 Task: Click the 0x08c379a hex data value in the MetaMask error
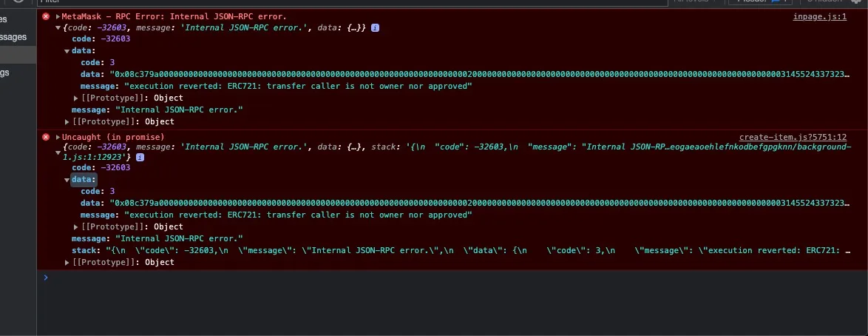pyautogui.click(x=479, y=74)
